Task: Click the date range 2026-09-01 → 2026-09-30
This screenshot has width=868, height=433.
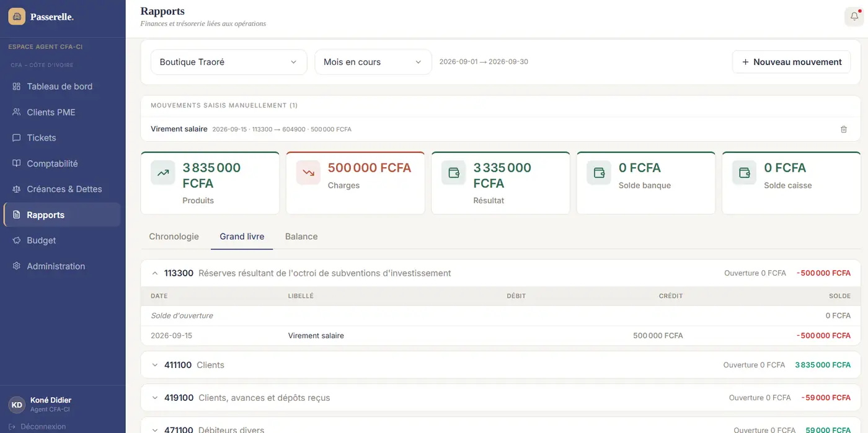Action: point(484,62)
